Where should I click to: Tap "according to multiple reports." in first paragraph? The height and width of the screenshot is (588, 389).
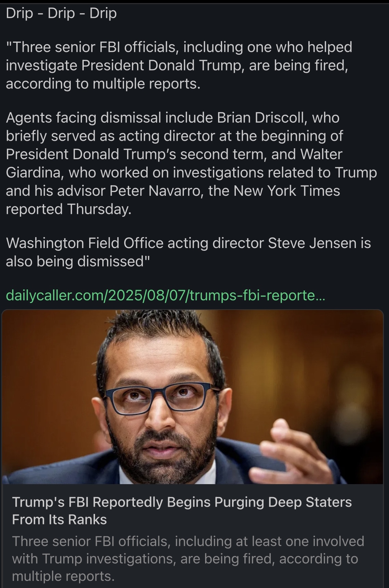coord(103,84)
